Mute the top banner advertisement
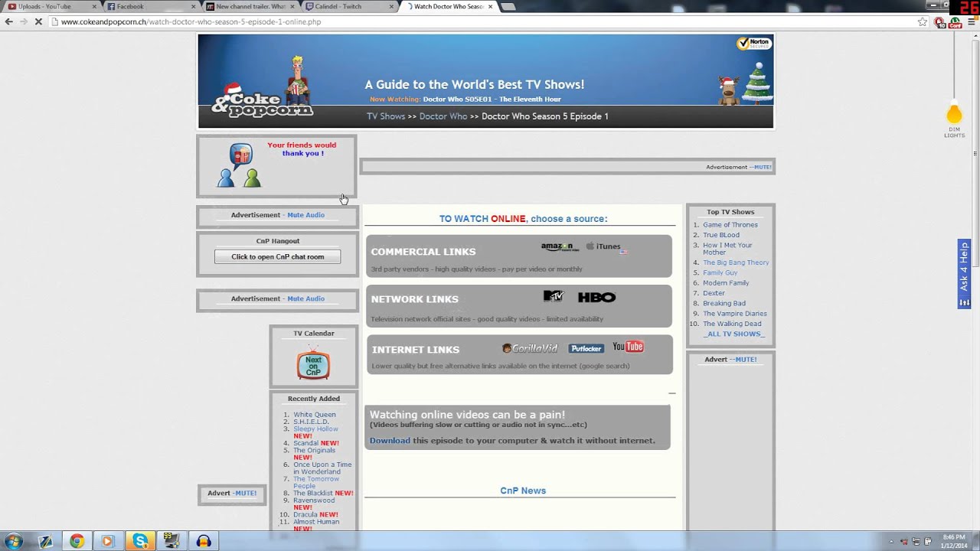The width and height of the screenshot is (980, 551). tap(761, 167)
